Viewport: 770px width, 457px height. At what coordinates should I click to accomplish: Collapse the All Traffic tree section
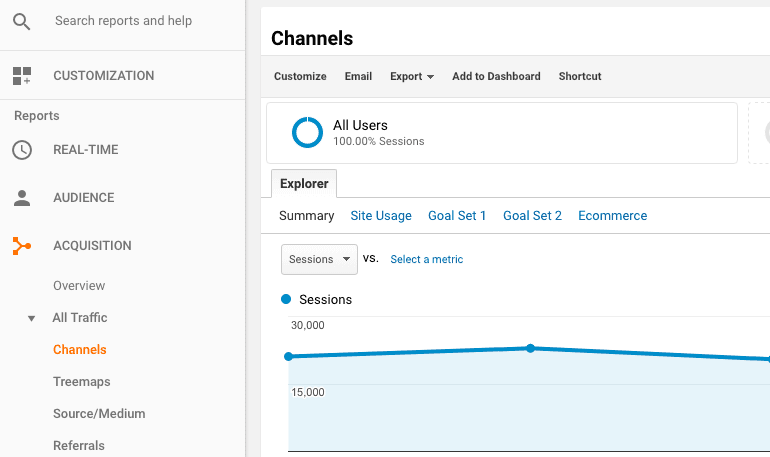(32, 318)
